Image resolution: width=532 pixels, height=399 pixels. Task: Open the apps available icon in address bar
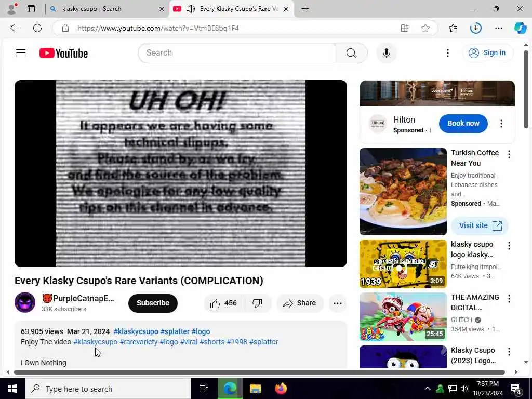click(404, 28)
